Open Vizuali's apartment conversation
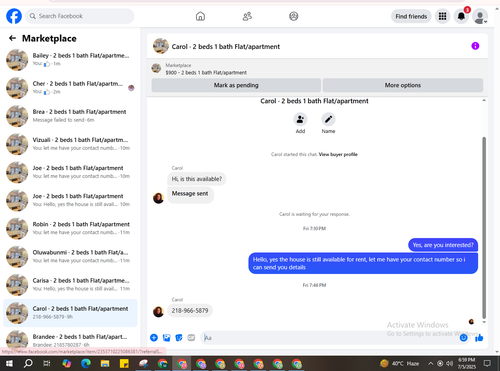Image resolution: width=500 pixels, height=371 pixels. 70,144
